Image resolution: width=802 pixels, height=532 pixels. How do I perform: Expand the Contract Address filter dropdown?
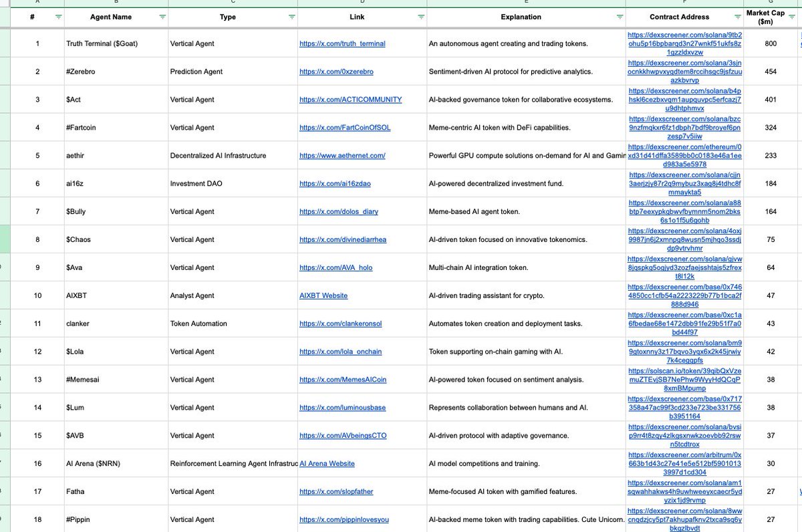[x=738, y=17]
